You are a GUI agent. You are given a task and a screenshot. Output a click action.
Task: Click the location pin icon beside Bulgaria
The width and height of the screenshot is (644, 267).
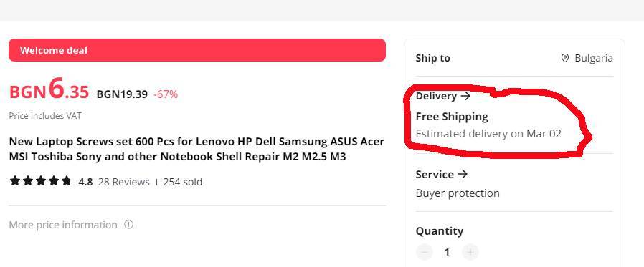point(565,58)
